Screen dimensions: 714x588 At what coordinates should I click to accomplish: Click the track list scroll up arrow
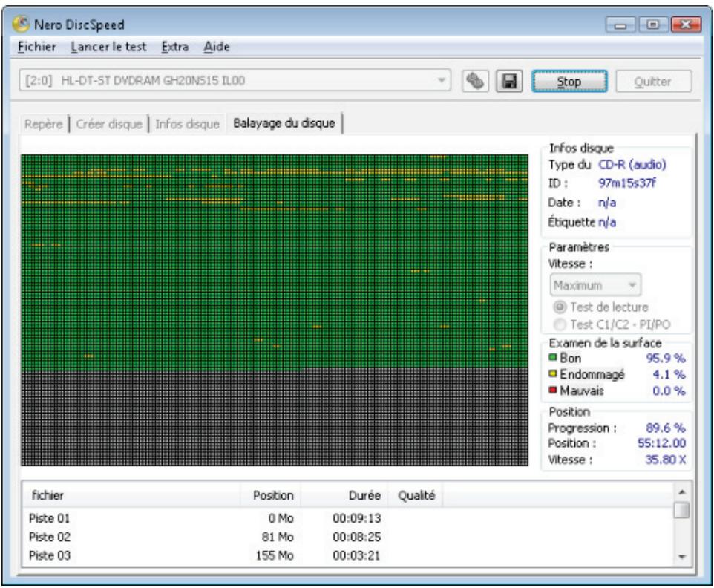[x=681, y=492]
